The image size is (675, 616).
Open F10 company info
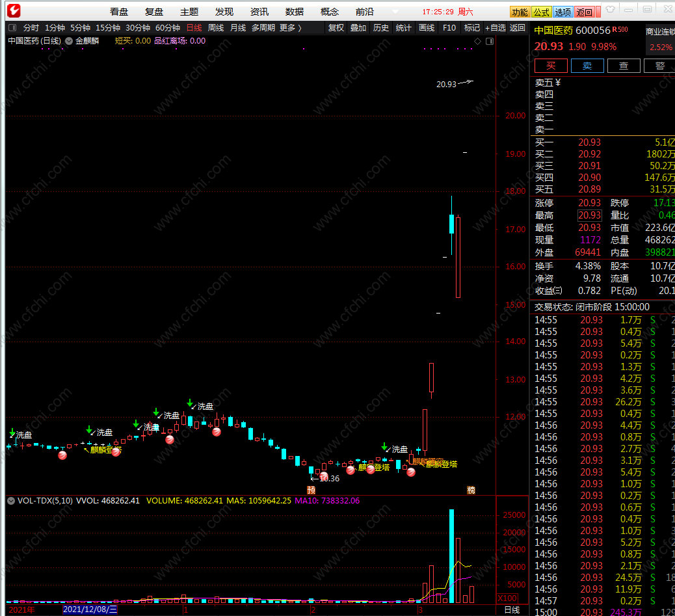coord(449,28)
